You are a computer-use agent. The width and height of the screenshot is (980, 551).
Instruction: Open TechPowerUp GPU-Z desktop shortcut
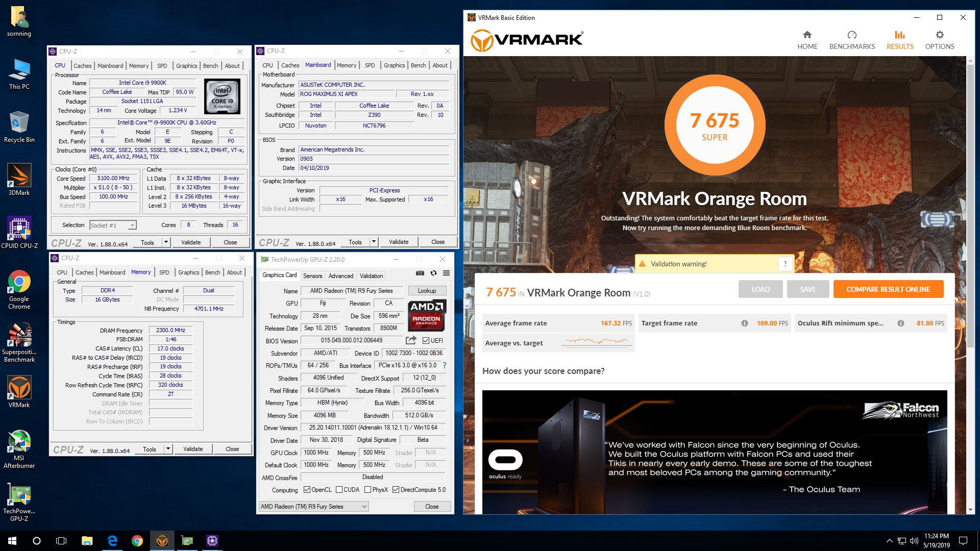coord(19,502)
